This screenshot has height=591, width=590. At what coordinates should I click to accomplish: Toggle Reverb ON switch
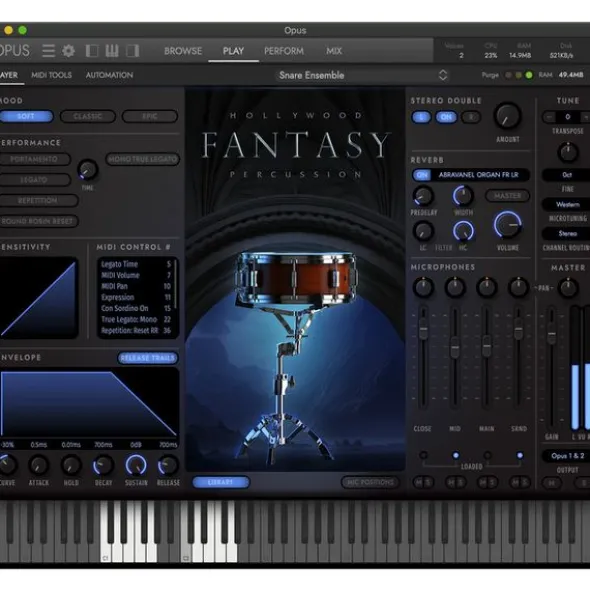coord(422,175)
